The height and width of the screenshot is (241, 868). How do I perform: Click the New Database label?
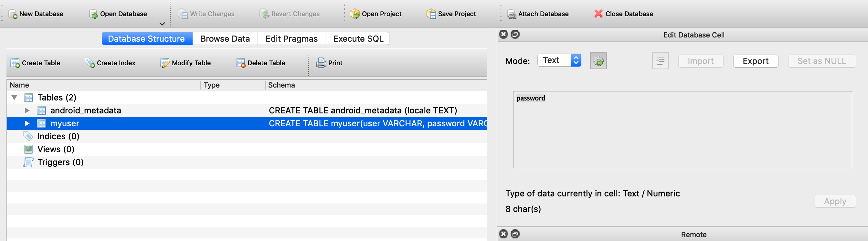(41, 14)
